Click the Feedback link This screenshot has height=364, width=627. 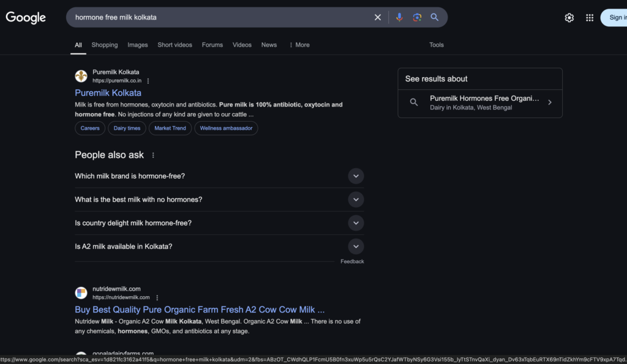point(352,261)
